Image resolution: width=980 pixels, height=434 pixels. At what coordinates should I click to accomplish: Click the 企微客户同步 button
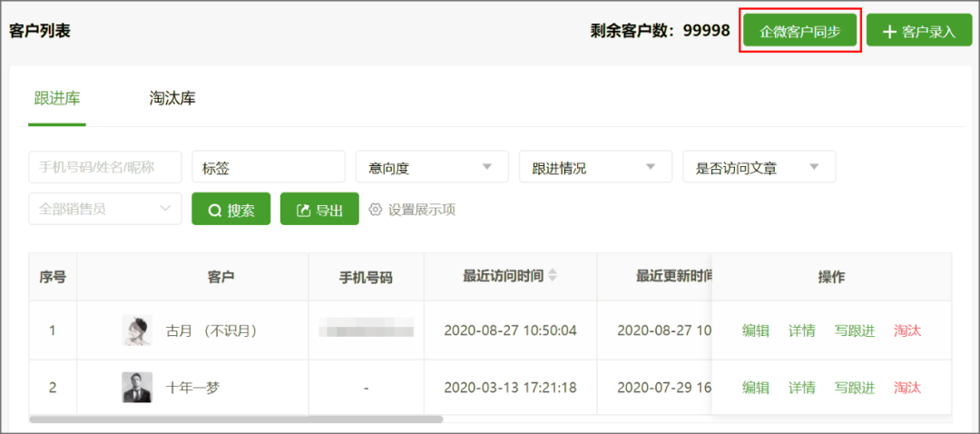(799, 31)
